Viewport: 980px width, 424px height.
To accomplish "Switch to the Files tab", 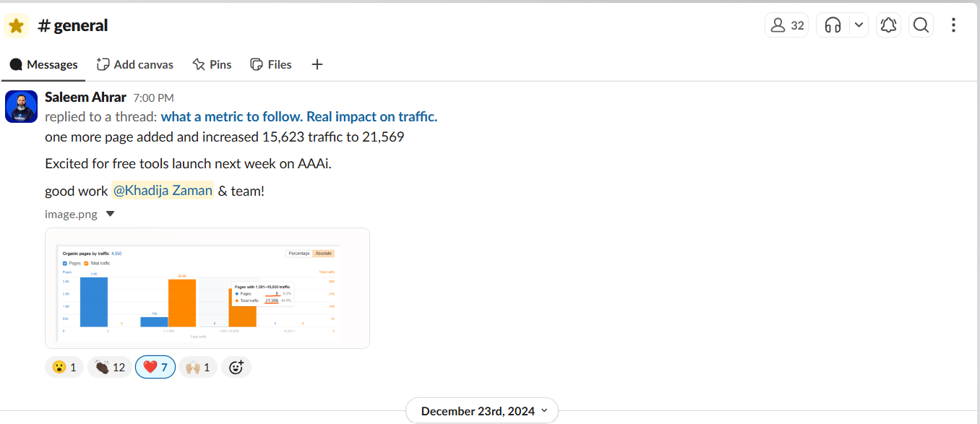I will (x=271, y=64).
